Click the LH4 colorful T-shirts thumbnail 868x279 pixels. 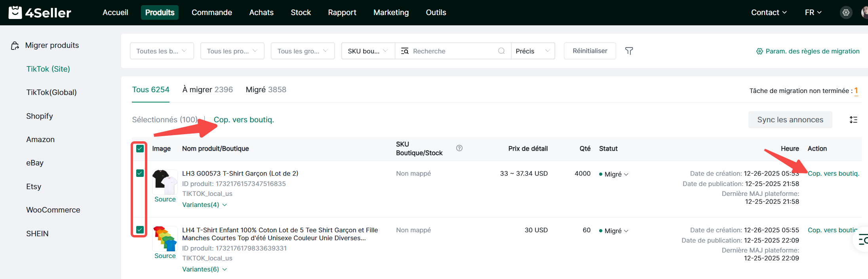(x=165, y=239)
